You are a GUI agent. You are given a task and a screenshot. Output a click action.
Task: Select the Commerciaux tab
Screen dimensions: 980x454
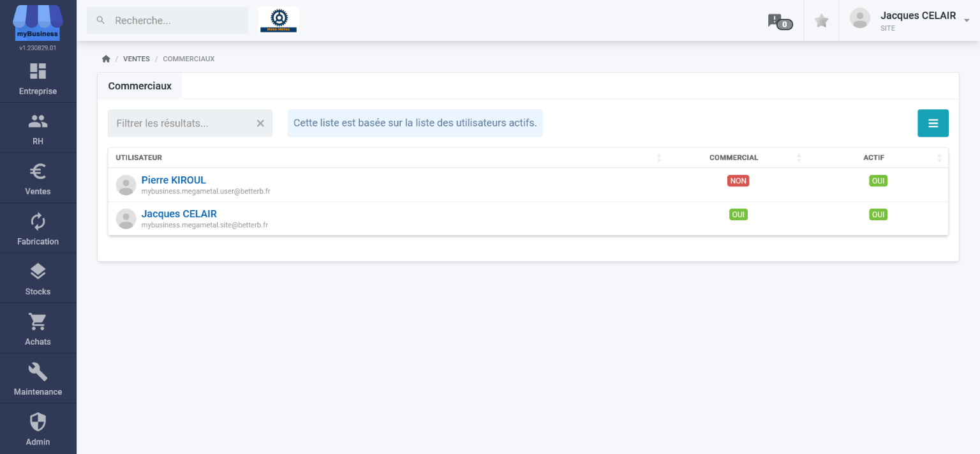[x=140, y=86]
